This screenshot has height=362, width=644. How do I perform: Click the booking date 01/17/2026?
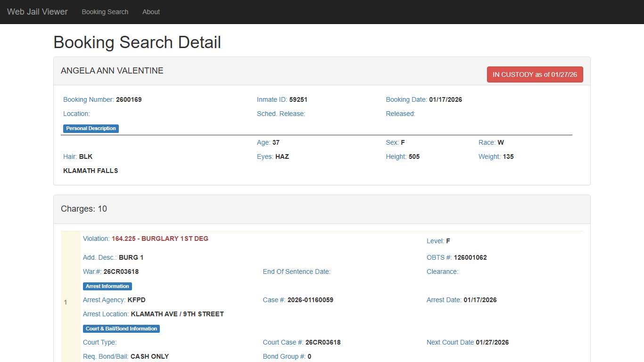coord(446,99)
